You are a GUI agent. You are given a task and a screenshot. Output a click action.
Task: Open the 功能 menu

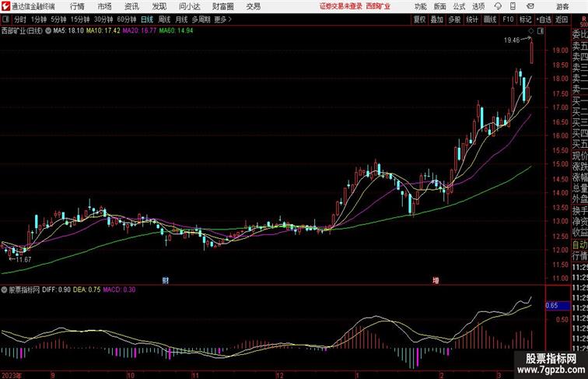[421, 6]
